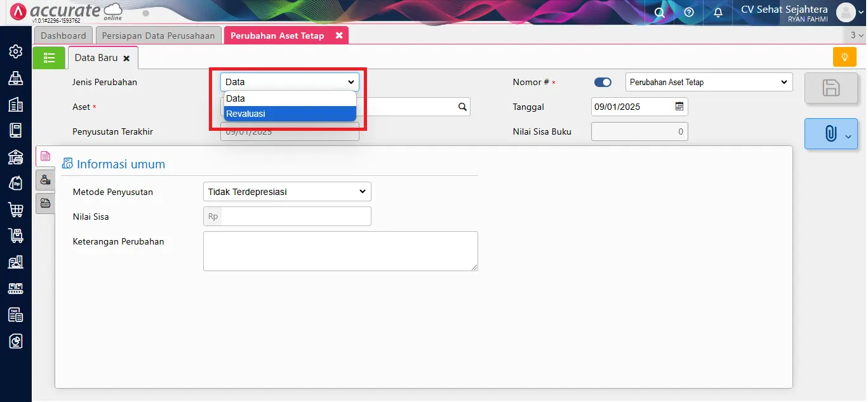Close the Perubahan Aset Tetap tab

click(x=339, y=36)
